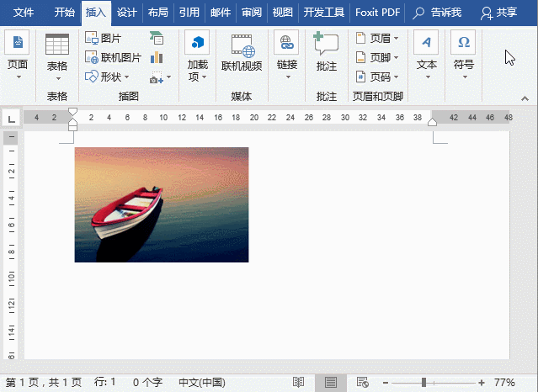Image resolution: width=538 pixels, height=392 pixels.
Task: Click the first line indent marker
Action: coord(72,112)
